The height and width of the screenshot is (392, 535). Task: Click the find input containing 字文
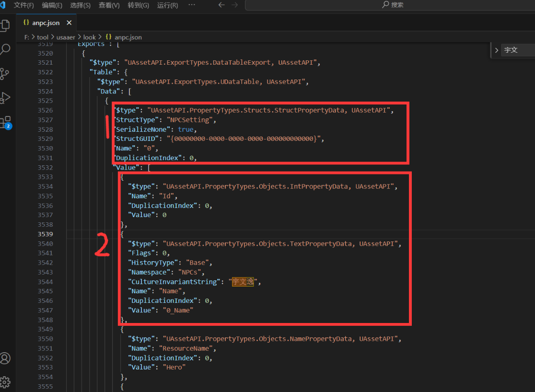(x=518, y=50)
